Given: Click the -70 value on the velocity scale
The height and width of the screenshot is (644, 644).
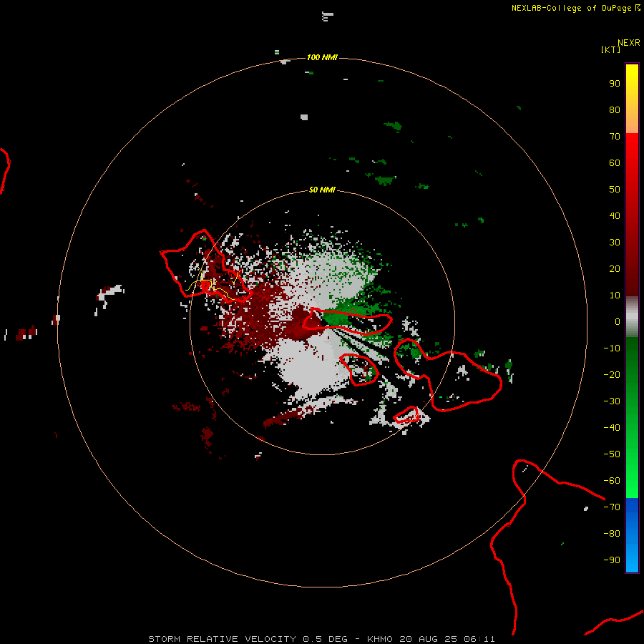Looking at the screenshot, I should [x=612, y=507].
